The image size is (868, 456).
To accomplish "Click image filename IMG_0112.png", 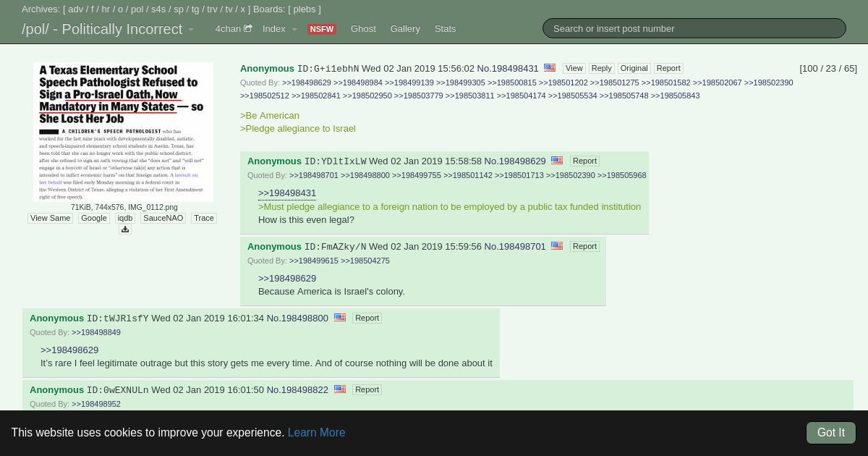I will (153, 207).
